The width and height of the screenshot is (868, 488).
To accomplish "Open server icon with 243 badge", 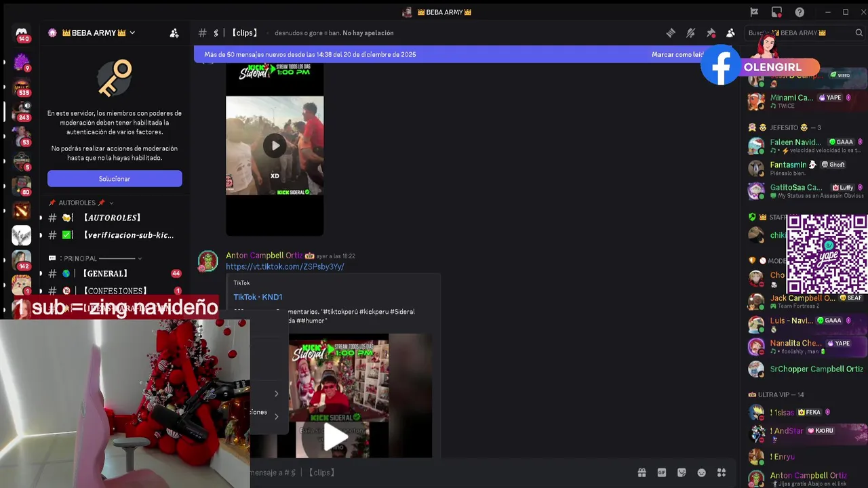I will (x=22, y=112).
